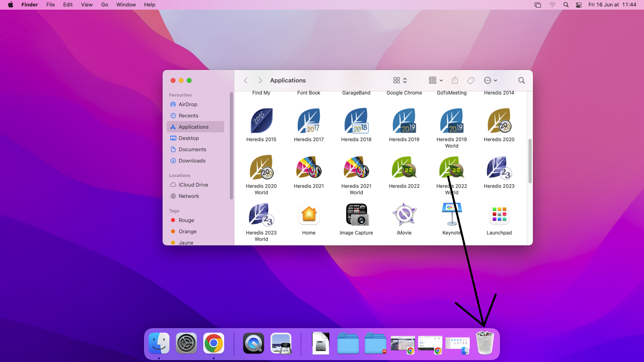Click the Share toolbar button

click(x=455, y=80)
